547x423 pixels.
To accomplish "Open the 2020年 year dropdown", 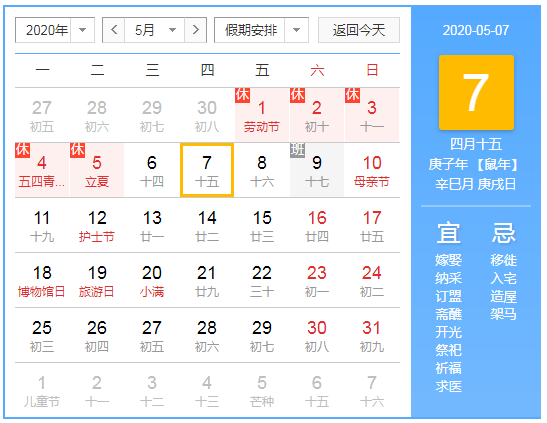I will [x=55, y=30].
